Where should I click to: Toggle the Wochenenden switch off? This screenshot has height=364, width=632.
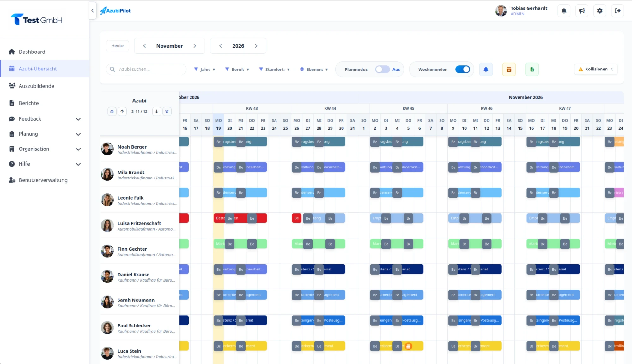coord(463,69)
